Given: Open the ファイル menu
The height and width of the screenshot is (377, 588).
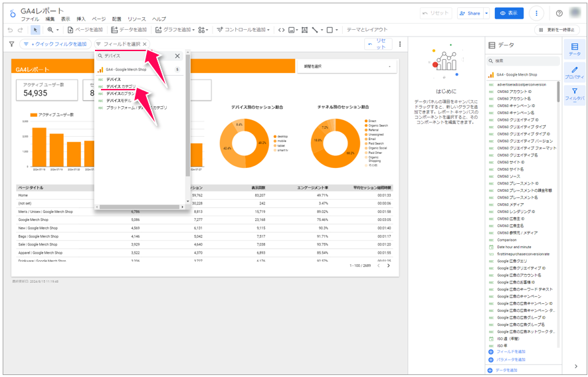Looking at the screenshot, I should 30,19.
